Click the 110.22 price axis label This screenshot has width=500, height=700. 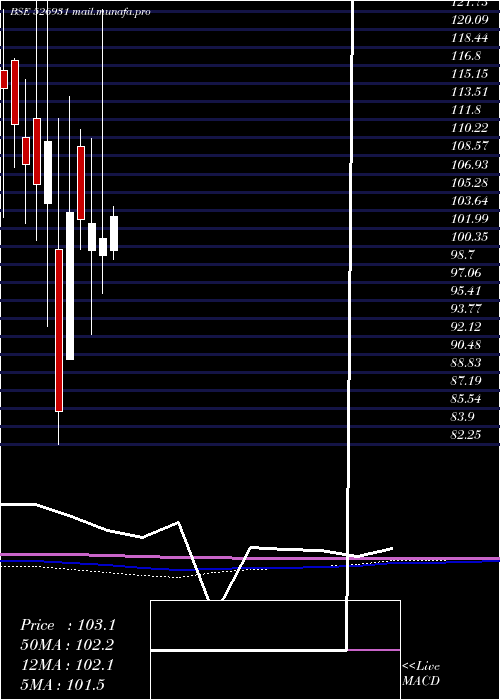click(x=469, y=129)
